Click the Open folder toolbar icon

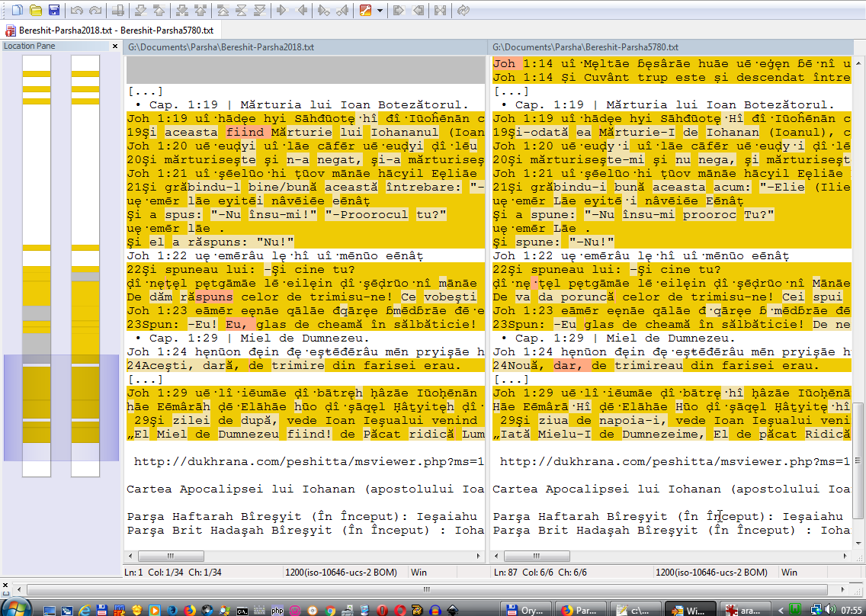tap(35, 11)
